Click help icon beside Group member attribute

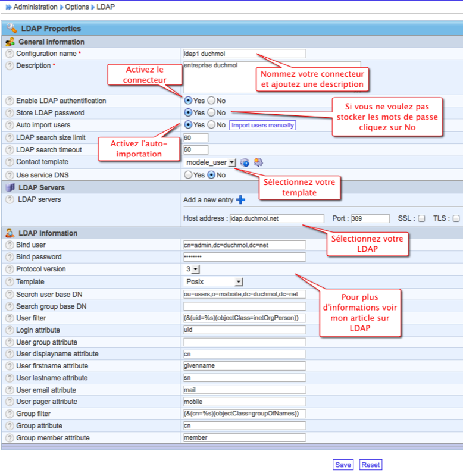tap(10, 438)
